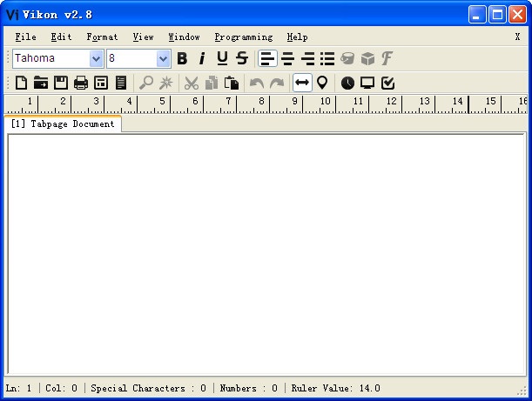532x401 pixels.
Task: Click the X button on the menu bar
Action: [x=517, y=37]
